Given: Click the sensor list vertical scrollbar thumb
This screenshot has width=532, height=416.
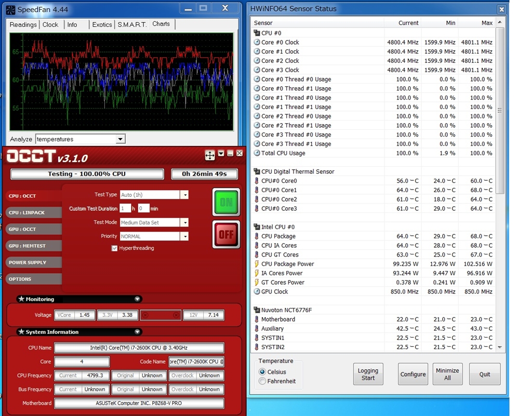Looking at the screenshot, I should [x=500, y=110].
